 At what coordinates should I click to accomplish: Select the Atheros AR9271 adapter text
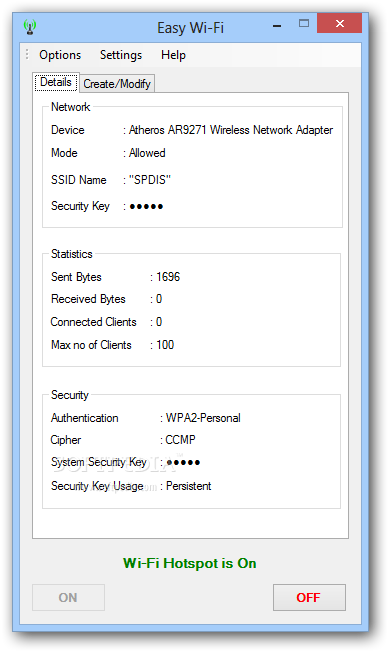(x=231, y=130)
